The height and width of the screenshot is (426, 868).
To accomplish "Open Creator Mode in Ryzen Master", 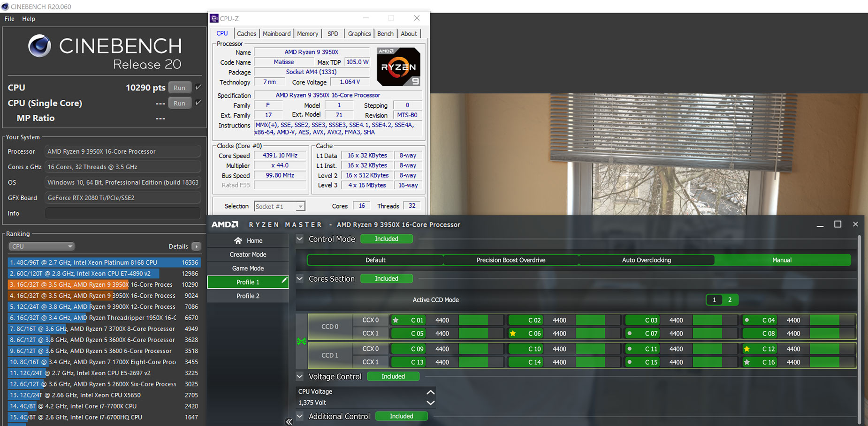I will coord(248,254).
